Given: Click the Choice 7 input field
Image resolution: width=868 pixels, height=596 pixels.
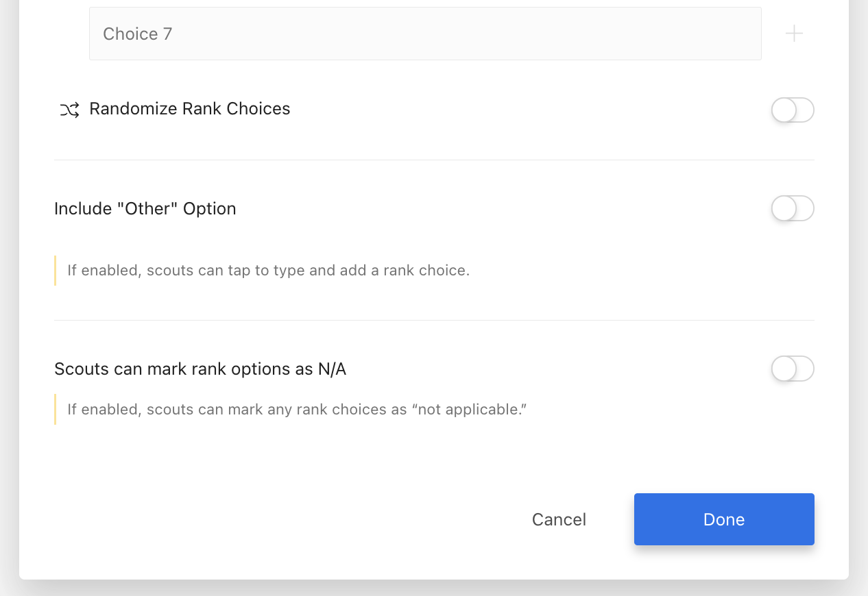Looking at the screenshot, I should tap(425, 34).
